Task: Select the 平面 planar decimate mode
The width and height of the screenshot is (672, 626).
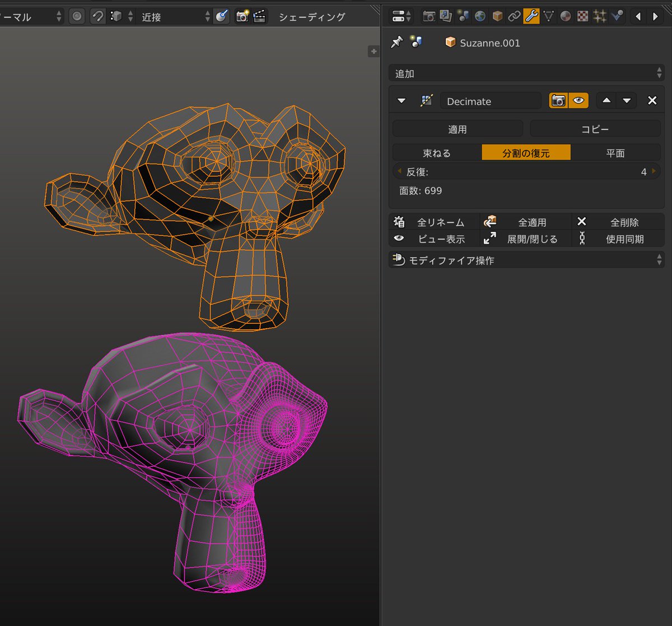Action: coord(615,153)
